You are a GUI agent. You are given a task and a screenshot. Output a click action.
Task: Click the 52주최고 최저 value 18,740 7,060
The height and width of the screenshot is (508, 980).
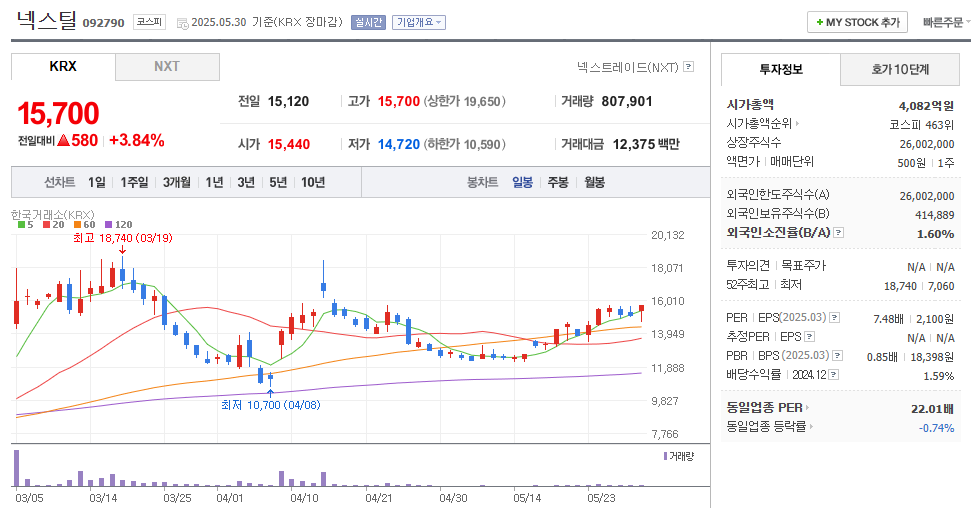click(x=919, y=286)
